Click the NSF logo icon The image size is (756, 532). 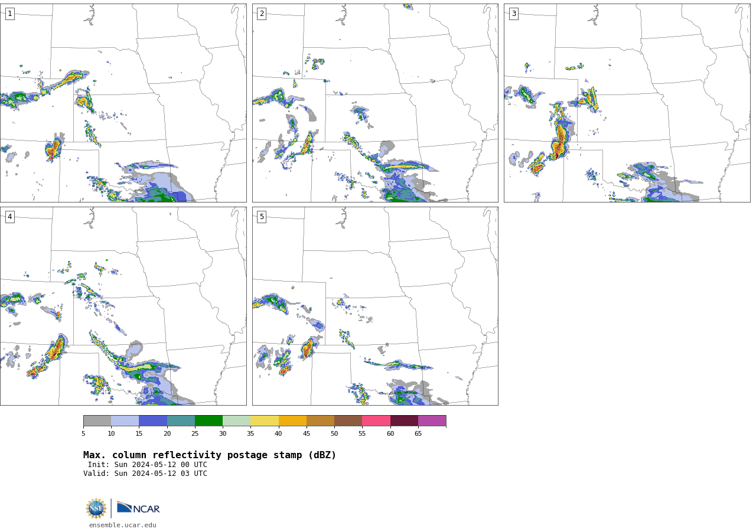[96, 508]
